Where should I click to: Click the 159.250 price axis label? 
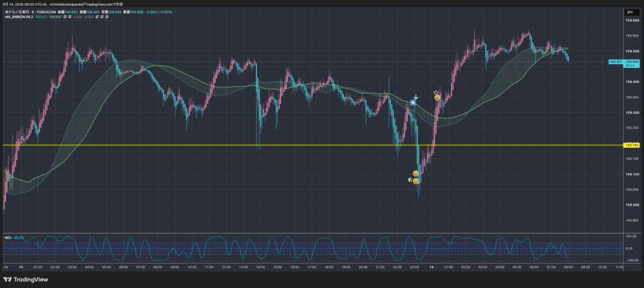[x=633, y=128]
